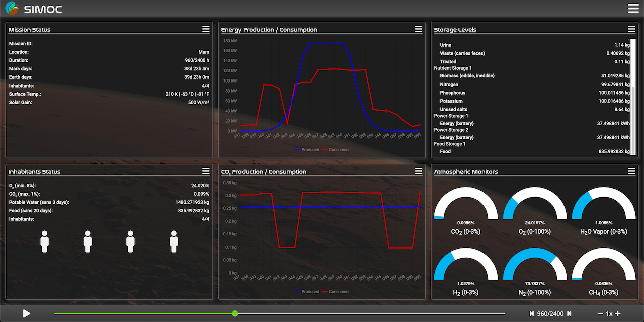Open the Inhabitants Status panel menu
This screenshot has height=322, width=644.
pyautogui.click(x=206, y=171)
